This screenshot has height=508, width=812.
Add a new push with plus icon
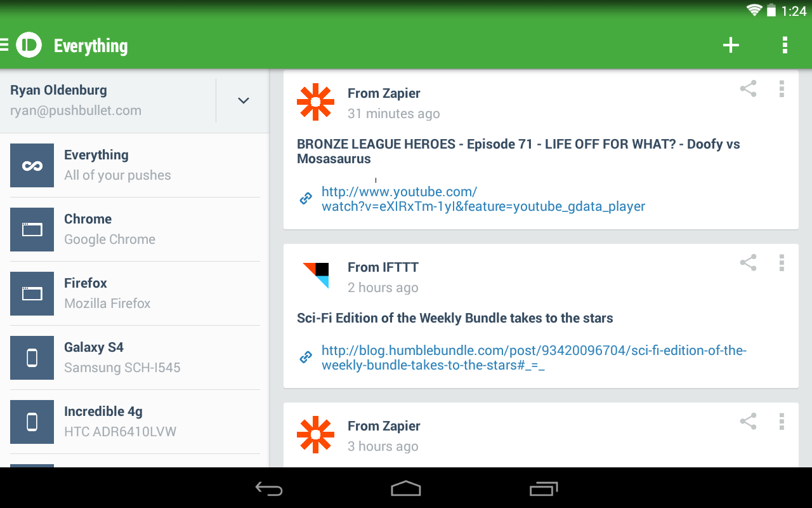coord(731,45)
